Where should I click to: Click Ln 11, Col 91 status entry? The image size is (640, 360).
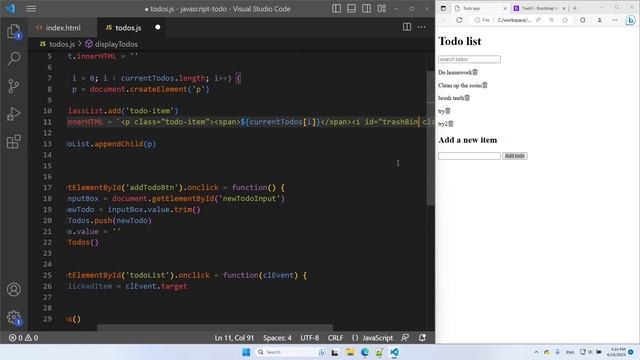(234, 338)
